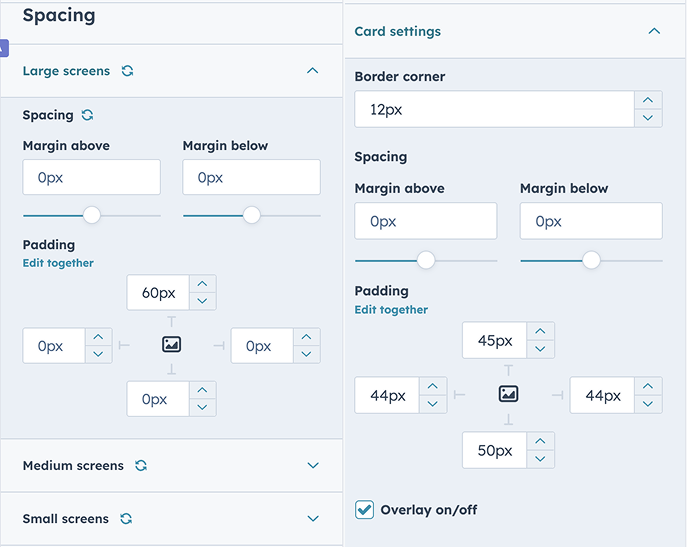Uncheck the Overlay on/off checkbox

[x=365, y=510]
